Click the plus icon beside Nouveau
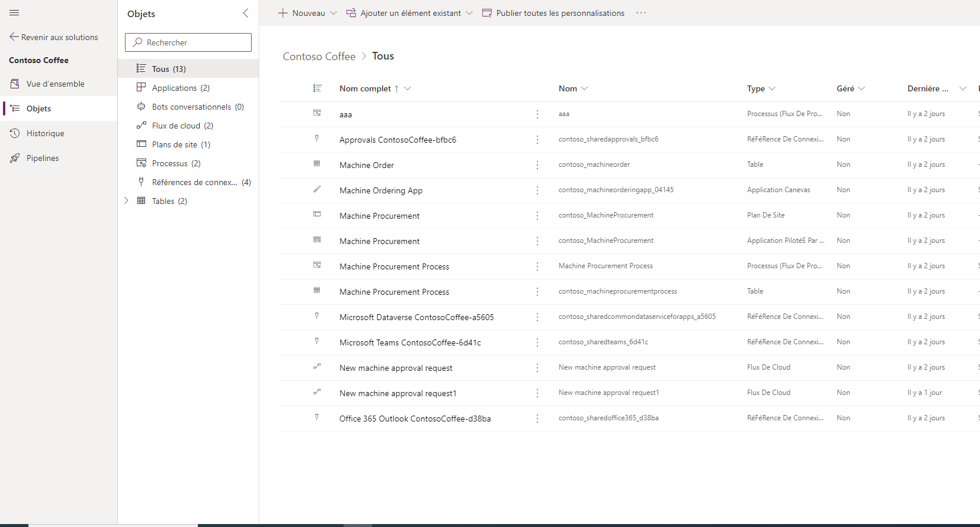The width and height of the screenshot is (980, 527). click(x=283, y=13)
